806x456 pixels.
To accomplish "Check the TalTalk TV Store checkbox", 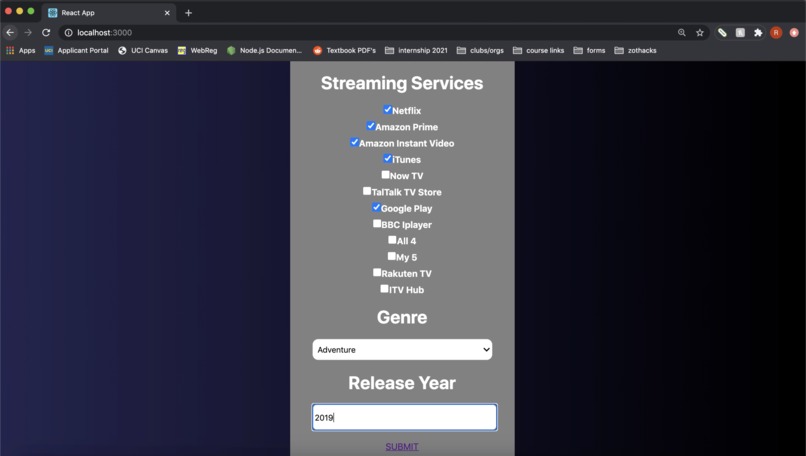I will (x=367, y=191).
